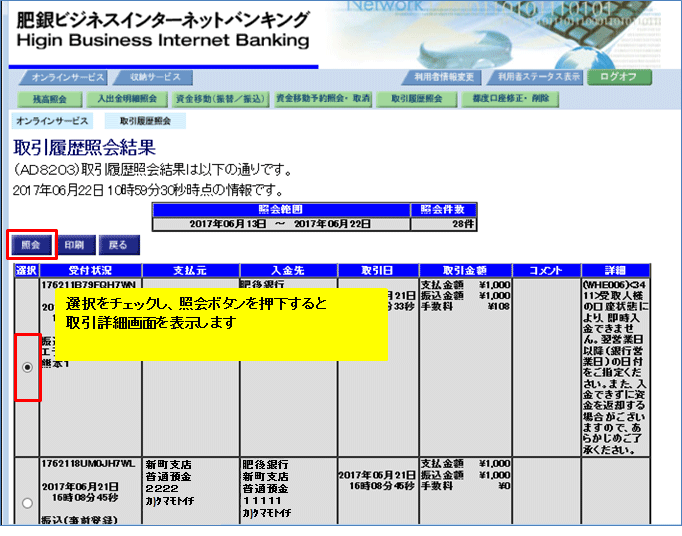Select the first transaction radio button

coord(27,368)
